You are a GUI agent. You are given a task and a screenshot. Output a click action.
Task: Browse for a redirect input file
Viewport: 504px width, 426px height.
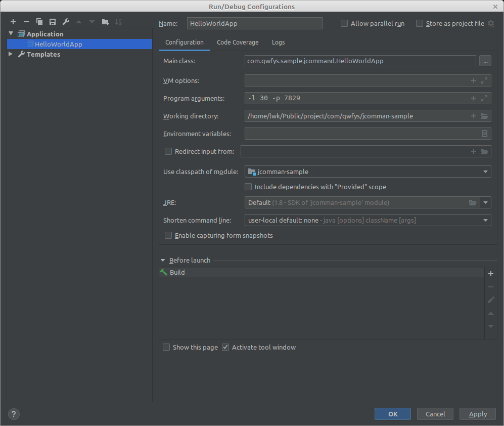(484, 151)
